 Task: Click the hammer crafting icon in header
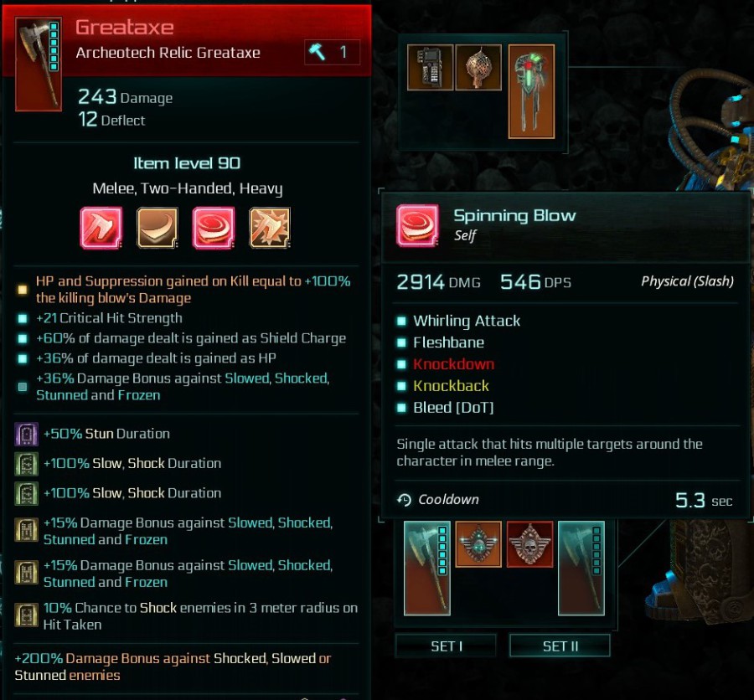pyautogui.click(x=317, y=52)
